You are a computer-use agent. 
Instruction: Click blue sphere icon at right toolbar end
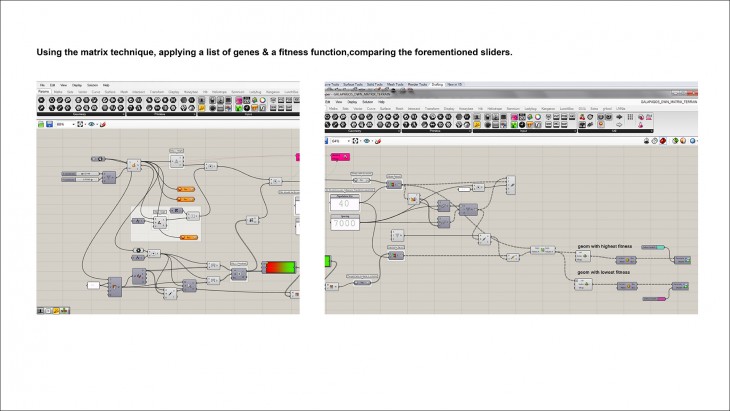pyautogui.click(x=693, y=141)
